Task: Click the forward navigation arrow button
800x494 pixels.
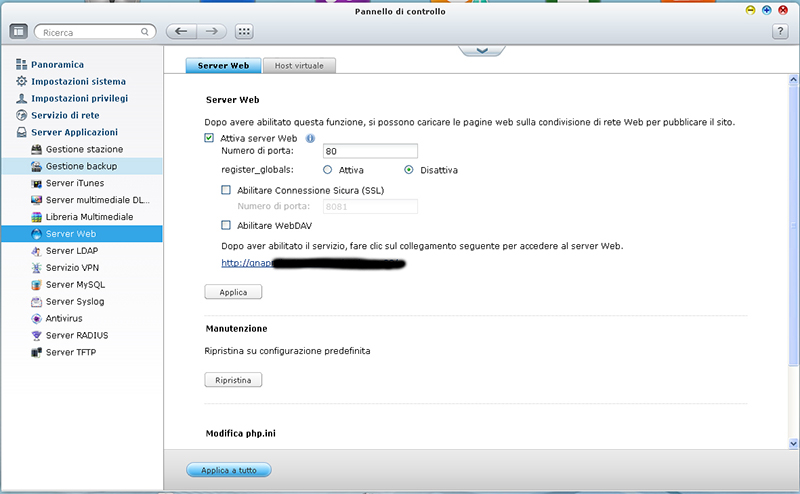Action: pyautogui.click(x=212, y=32)
